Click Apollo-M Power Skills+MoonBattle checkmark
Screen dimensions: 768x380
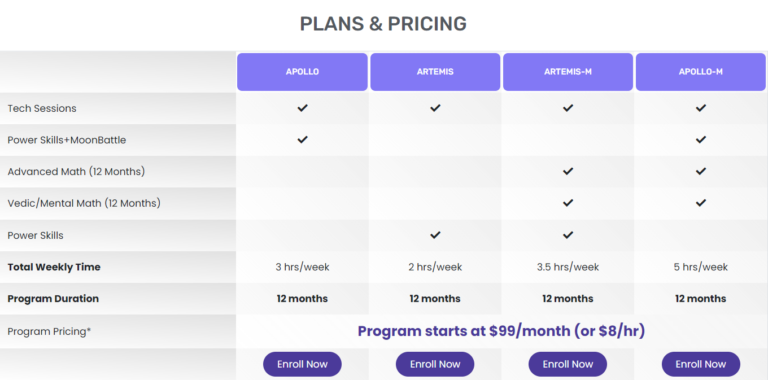[701, 140]
